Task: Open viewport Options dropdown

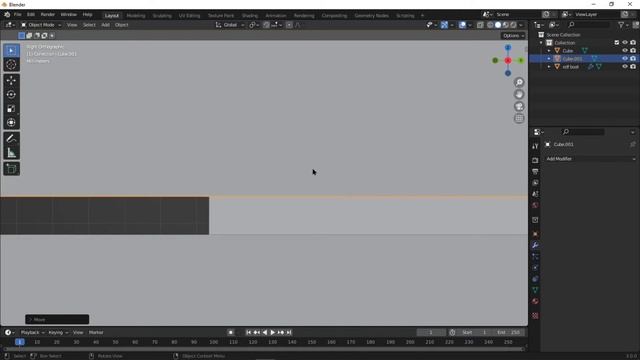Action: click(x=513, y=36)
